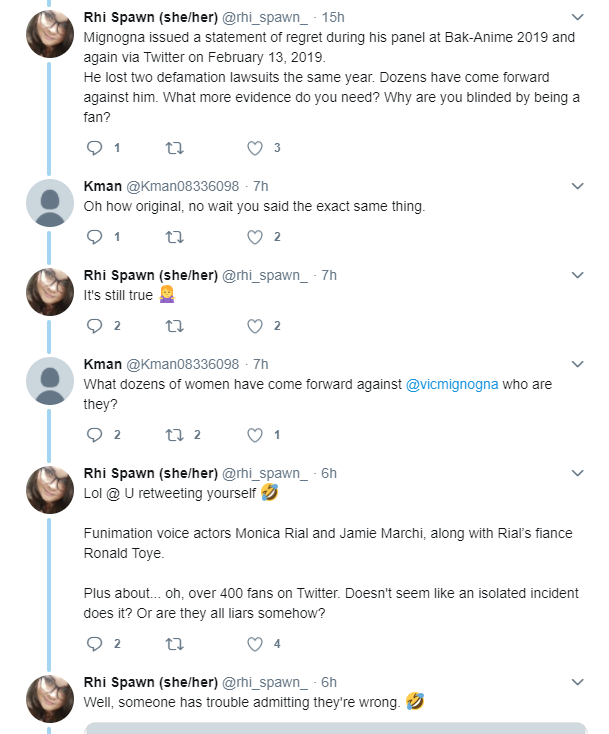Viewport: 609px width, 734px height.
Task: Like the tweet with 3 likes
Action: 255,148
